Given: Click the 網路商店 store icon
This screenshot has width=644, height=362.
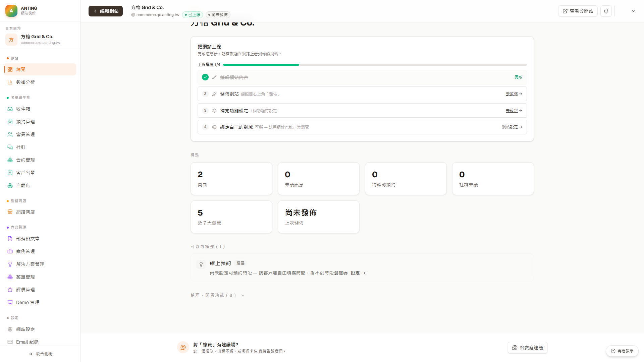Looking at the screenshot, I should (10, 212).
